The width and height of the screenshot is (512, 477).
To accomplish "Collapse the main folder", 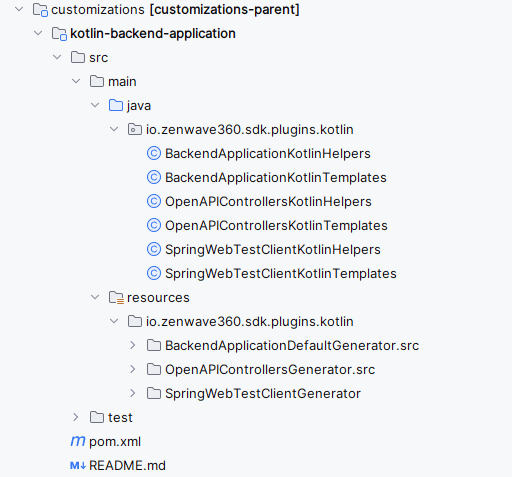I will [x=76, y=81].
